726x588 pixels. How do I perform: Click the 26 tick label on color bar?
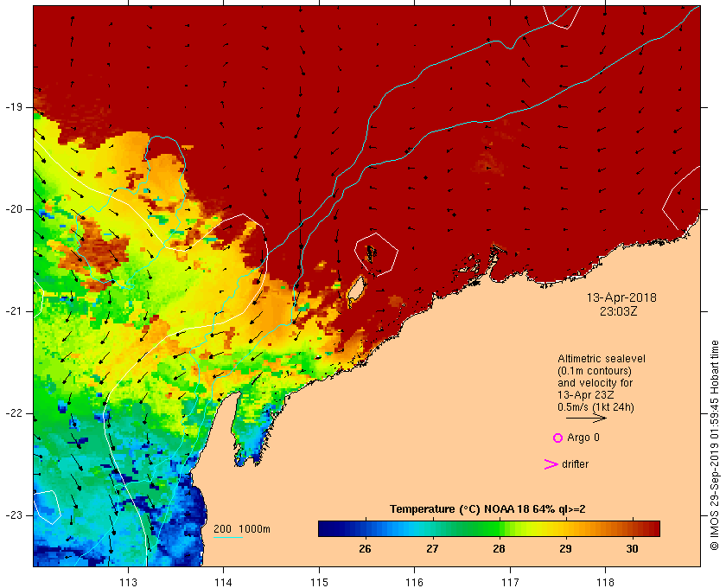[365, 548]
